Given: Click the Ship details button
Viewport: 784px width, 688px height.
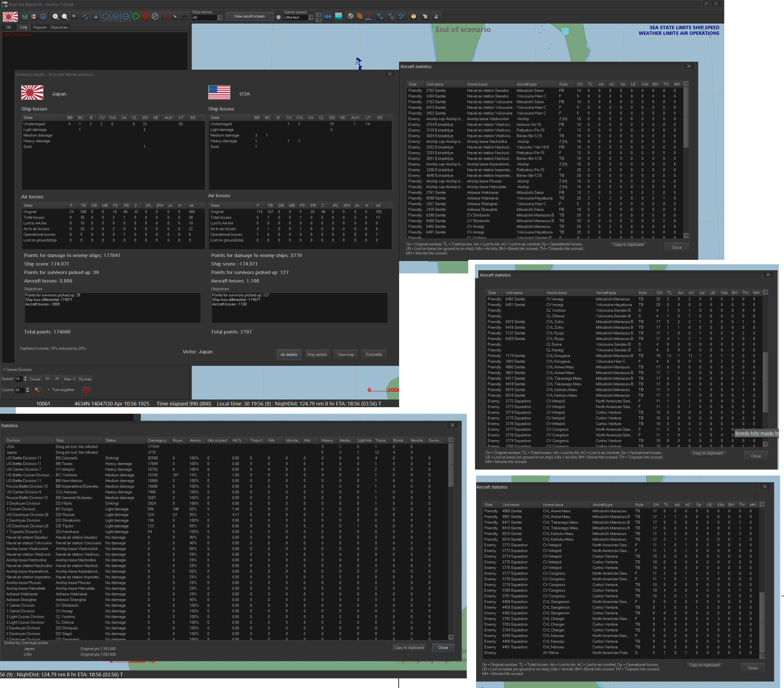Looking at the screenshot, I should click(317, 354).
